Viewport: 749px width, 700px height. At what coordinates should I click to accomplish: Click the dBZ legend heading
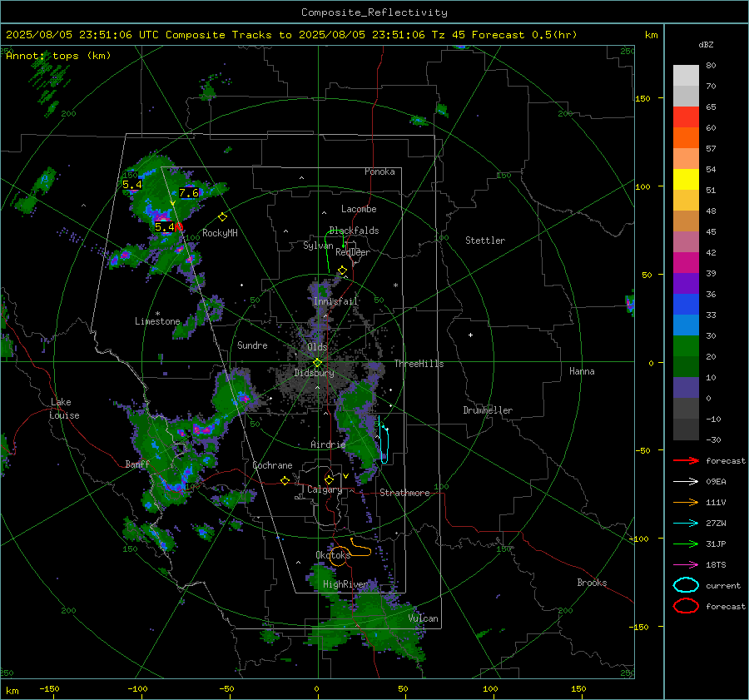pos(706,44)
